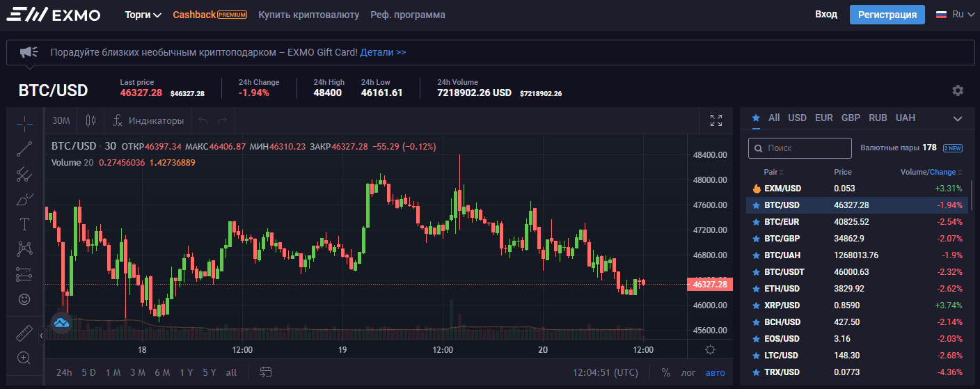Image resolution: width=980 pixels, height=389 pixels.
Task: Open the Торги dropdown menu
Action: coord(143,15)
